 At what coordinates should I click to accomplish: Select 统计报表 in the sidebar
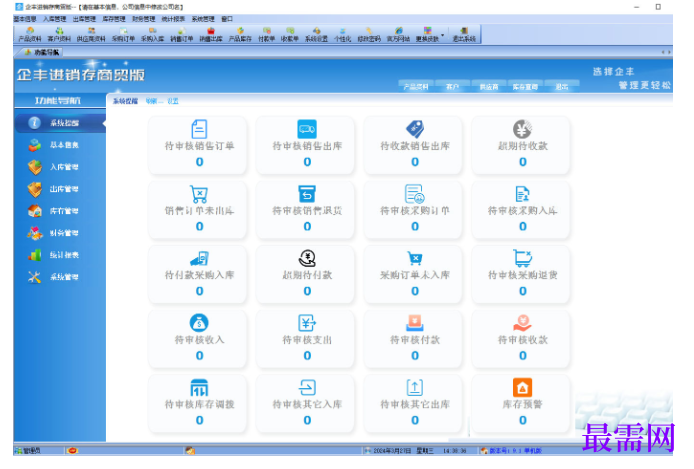point(60,255)
